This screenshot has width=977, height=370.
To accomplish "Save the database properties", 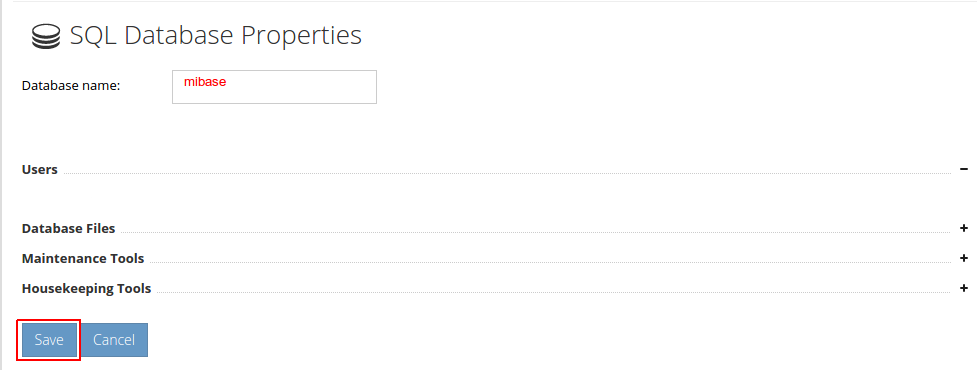I will click(x=49, y=340).
